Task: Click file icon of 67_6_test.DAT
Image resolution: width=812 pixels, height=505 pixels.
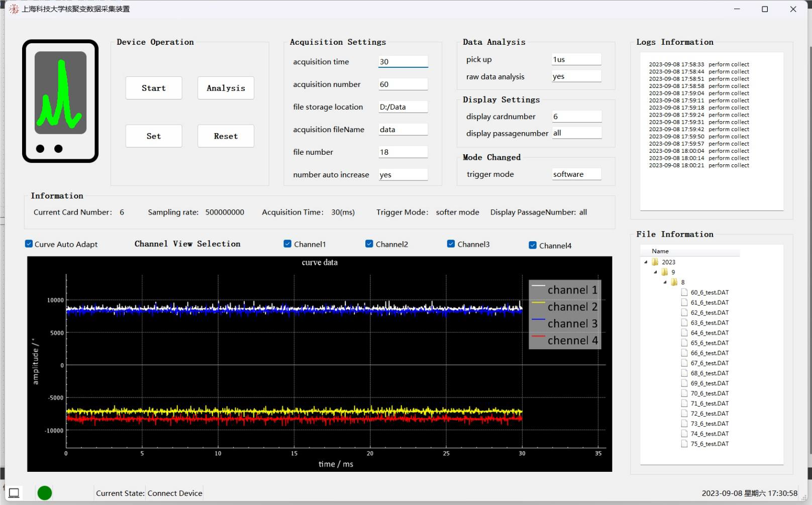Action: coord(684,363)
